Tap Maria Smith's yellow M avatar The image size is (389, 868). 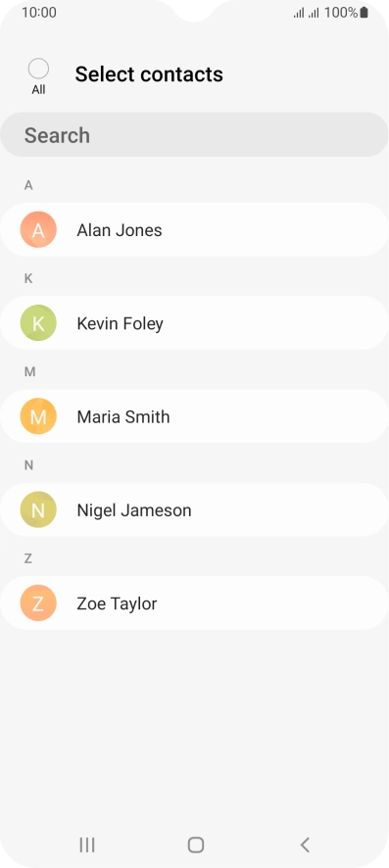tap(38, 416)
